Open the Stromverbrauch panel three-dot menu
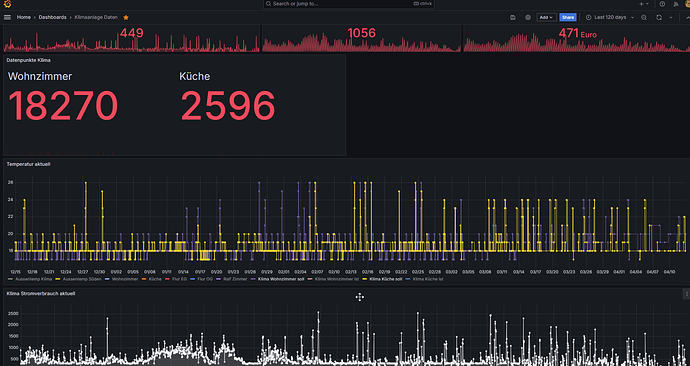 click(x=686, y=293)
